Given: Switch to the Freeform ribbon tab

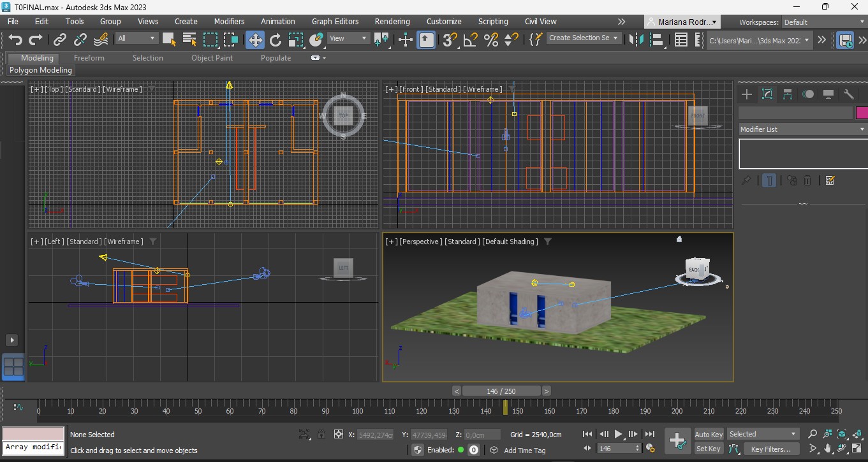Looking at the screenshot, I should pos(89,57).
